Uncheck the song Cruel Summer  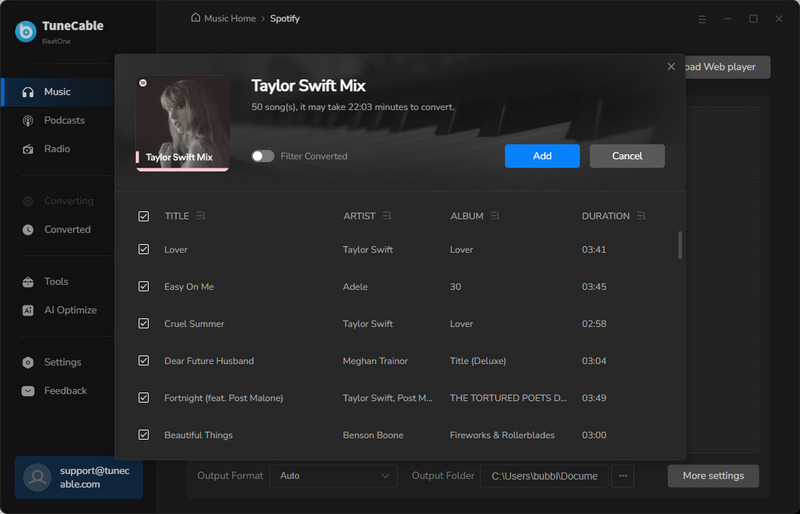(144, 324)
